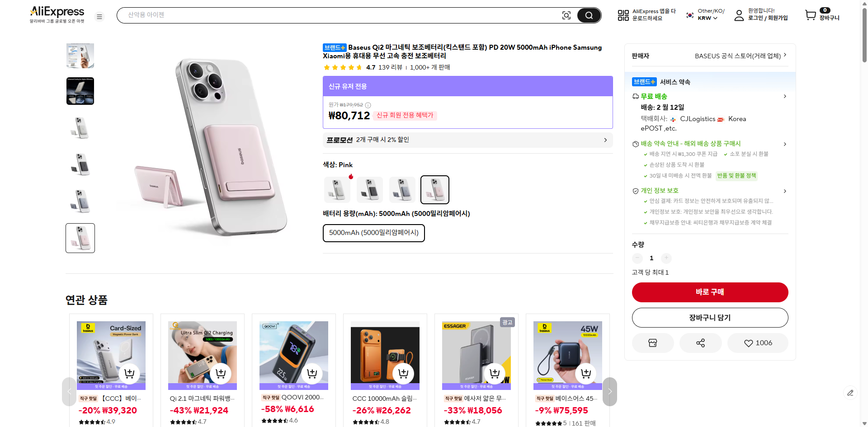Add the QOOVI power bank to cart

[312, 373]
